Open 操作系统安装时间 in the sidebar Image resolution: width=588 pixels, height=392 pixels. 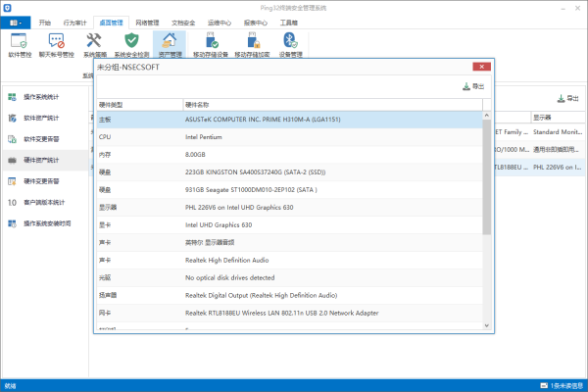[x=45, y=223]
